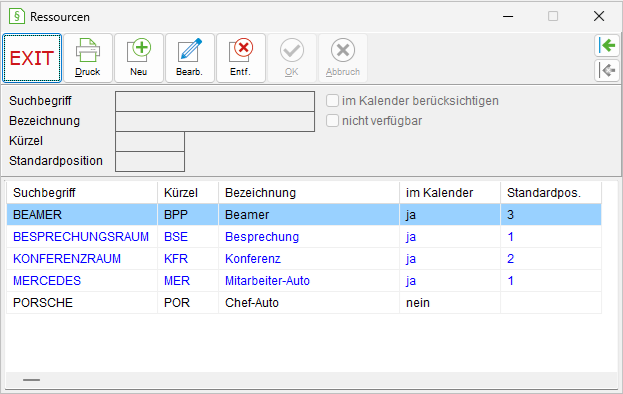Click the Chef-Auto cell

click(x=309, y=303)
